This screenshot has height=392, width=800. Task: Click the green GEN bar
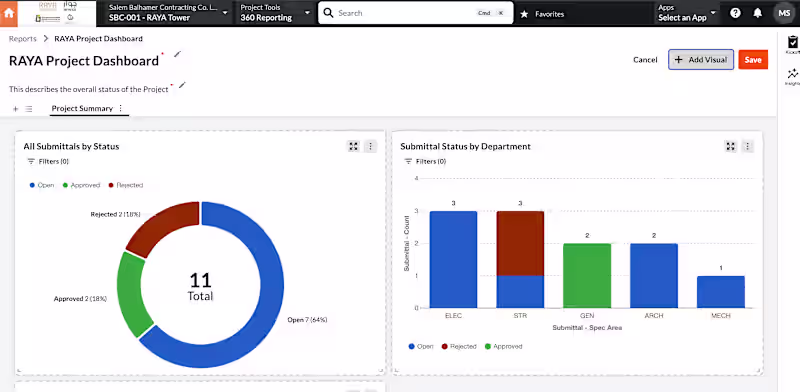pos(587,276)
